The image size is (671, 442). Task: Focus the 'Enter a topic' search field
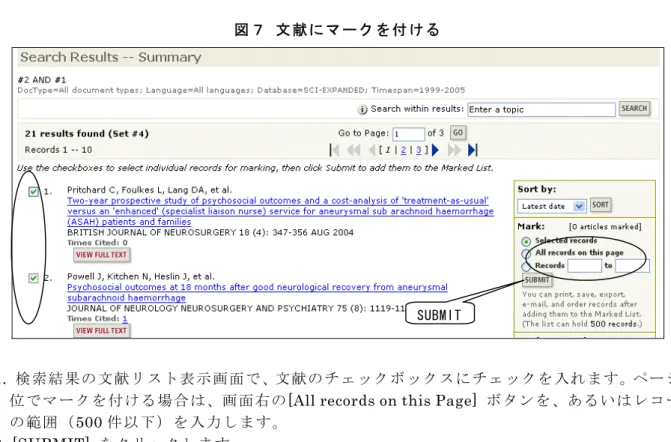click(x=541, y=110)
